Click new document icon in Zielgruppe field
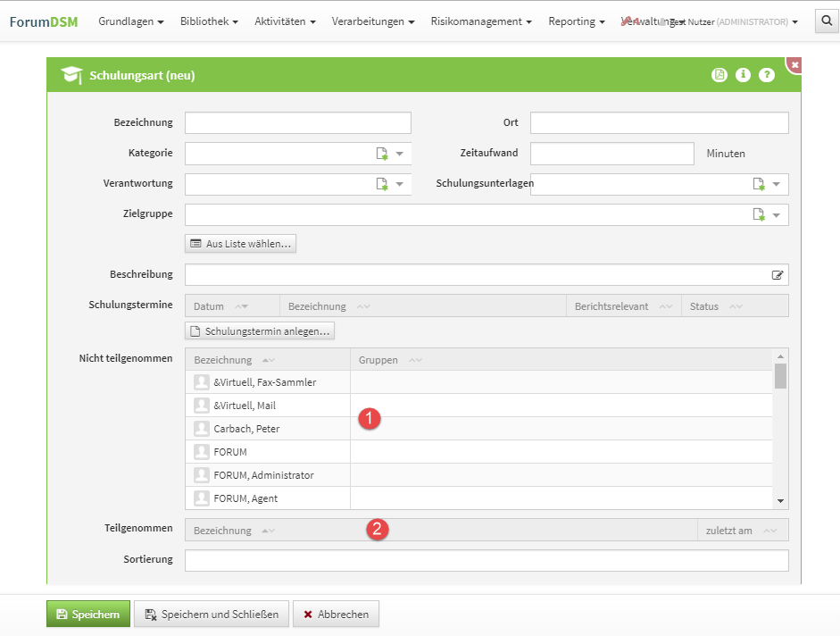Viewport: 840px width, 636px height. [759, 214]
